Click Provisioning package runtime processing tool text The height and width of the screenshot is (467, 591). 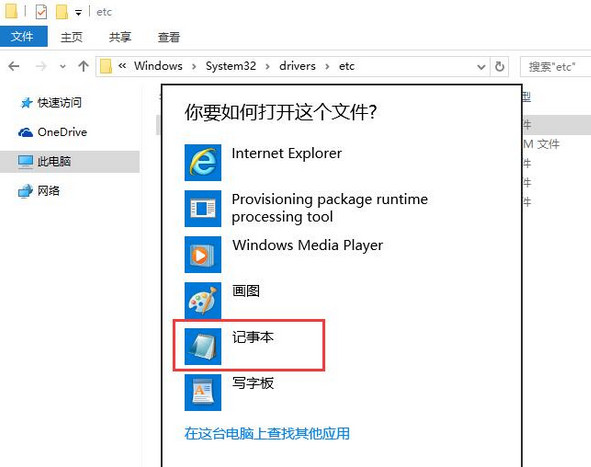tap(330, 208)
